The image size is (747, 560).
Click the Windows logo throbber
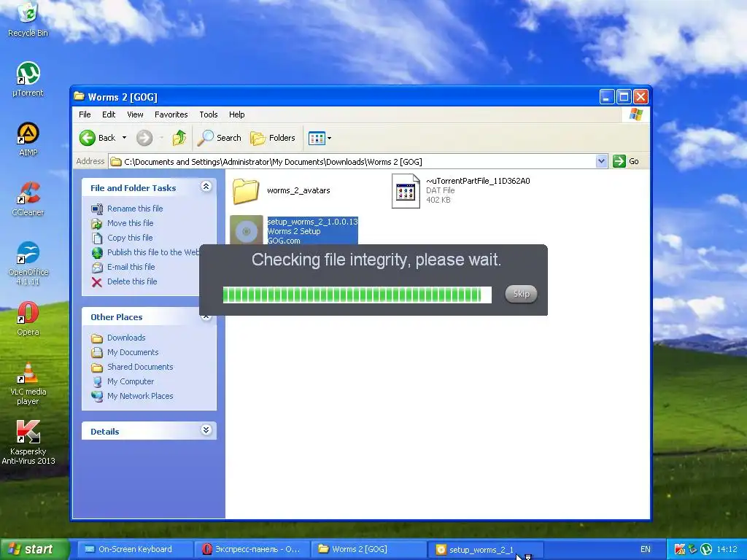tap(635, 114)
